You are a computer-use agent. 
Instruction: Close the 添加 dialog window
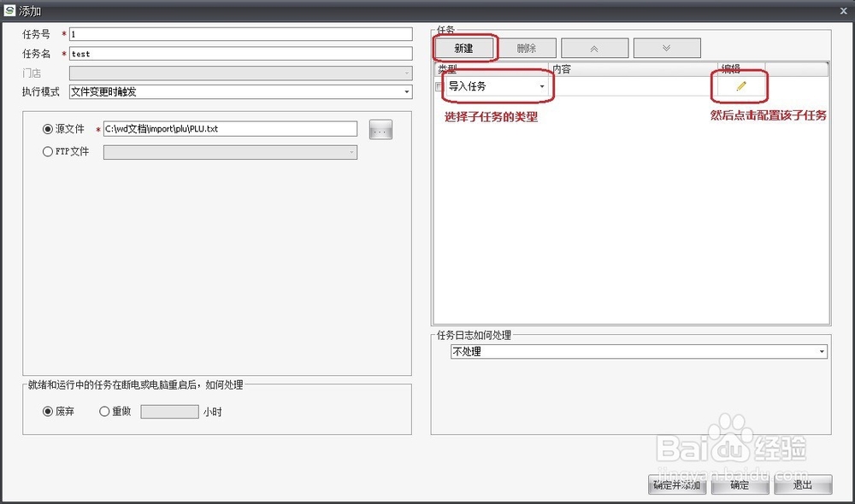843,11
